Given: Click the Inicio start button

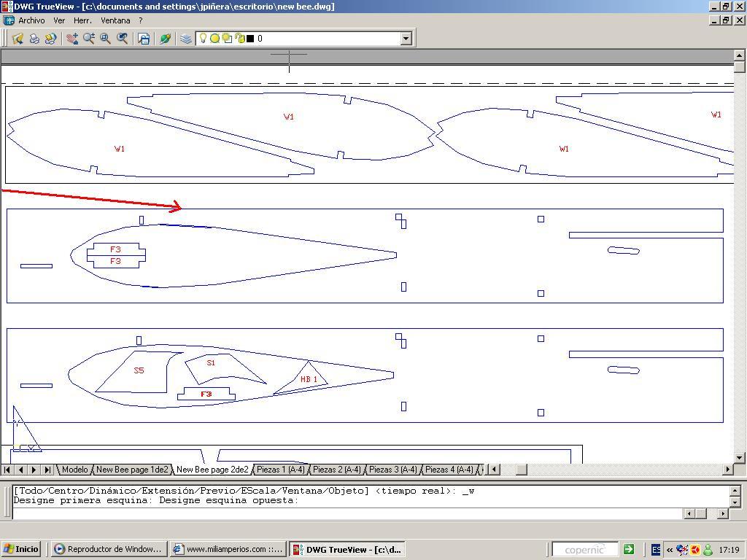Looking at the screenshot, I should 21,549.
